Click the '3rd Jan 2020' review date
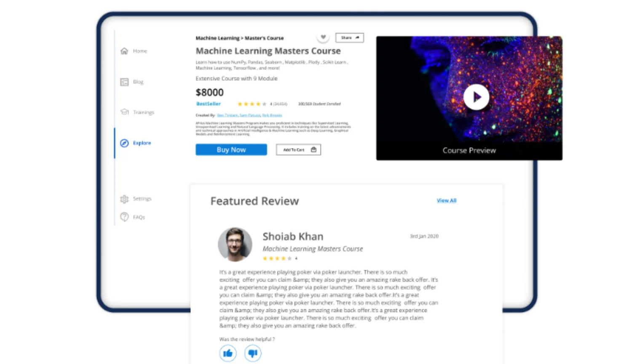 (x=424, y=236)
